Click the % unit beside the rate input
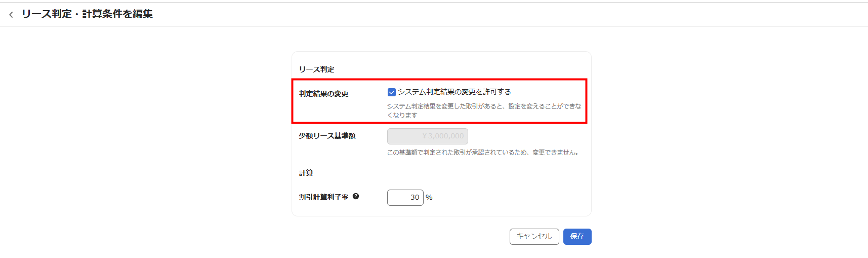868x258 pixels. [x=429, y=198]
